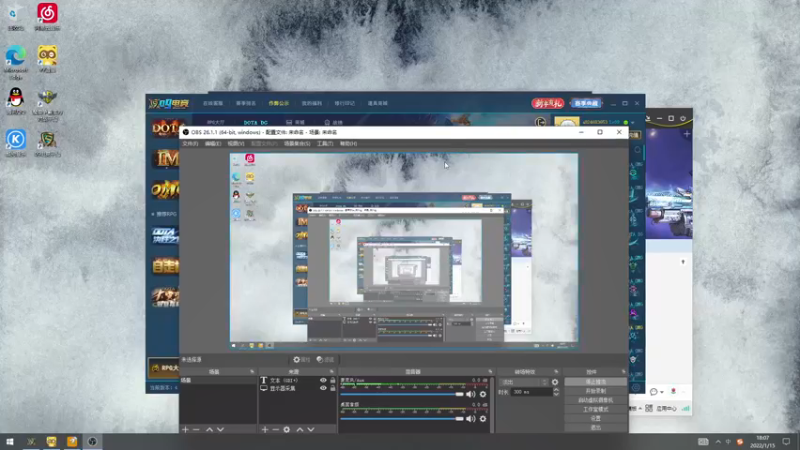Open the OBS Scene Collection menu
Screen dimensions: 800x450
[297, 144]
